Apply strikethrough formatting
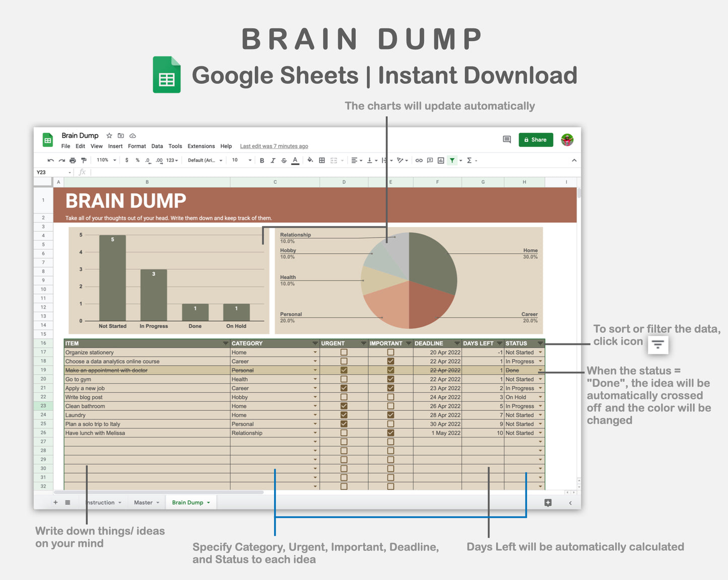Image resolution: width=728 pixels, height=580 pixels. point(284,160)
